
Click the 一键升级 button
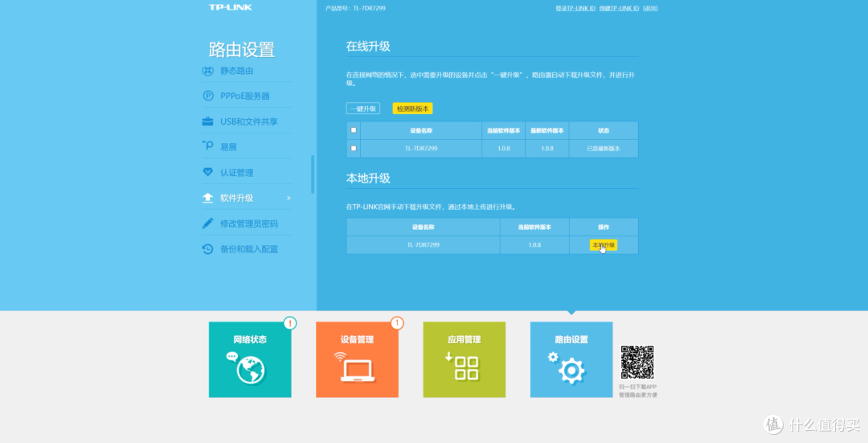click(363, 109)
